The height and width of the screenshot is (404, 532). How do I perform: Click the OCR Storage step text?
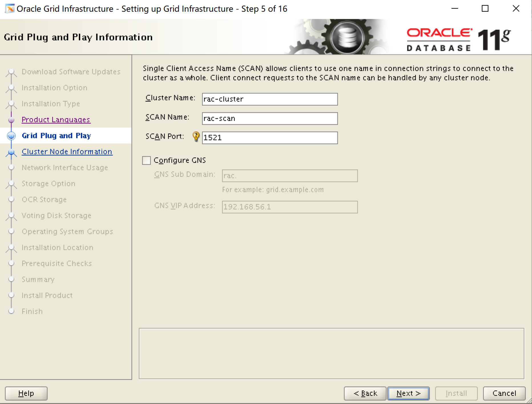coord(44,199)
